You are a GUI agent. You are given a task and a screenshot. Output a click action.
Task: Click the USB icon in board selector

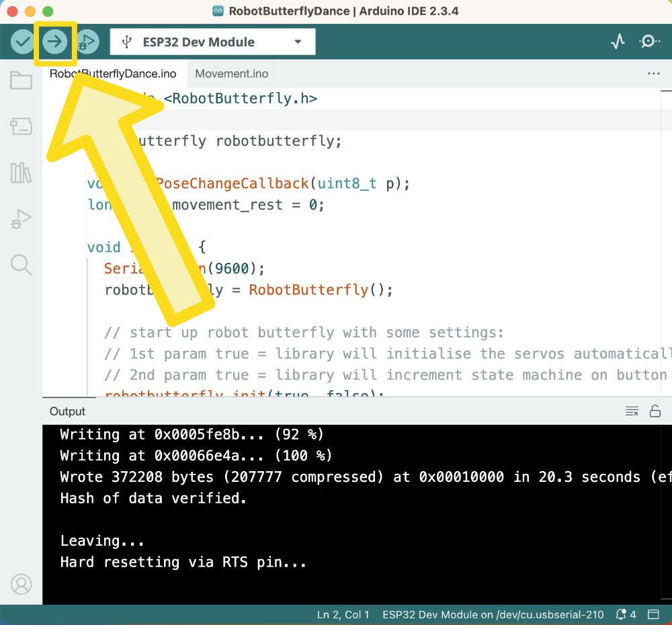[x=126, y=42]
